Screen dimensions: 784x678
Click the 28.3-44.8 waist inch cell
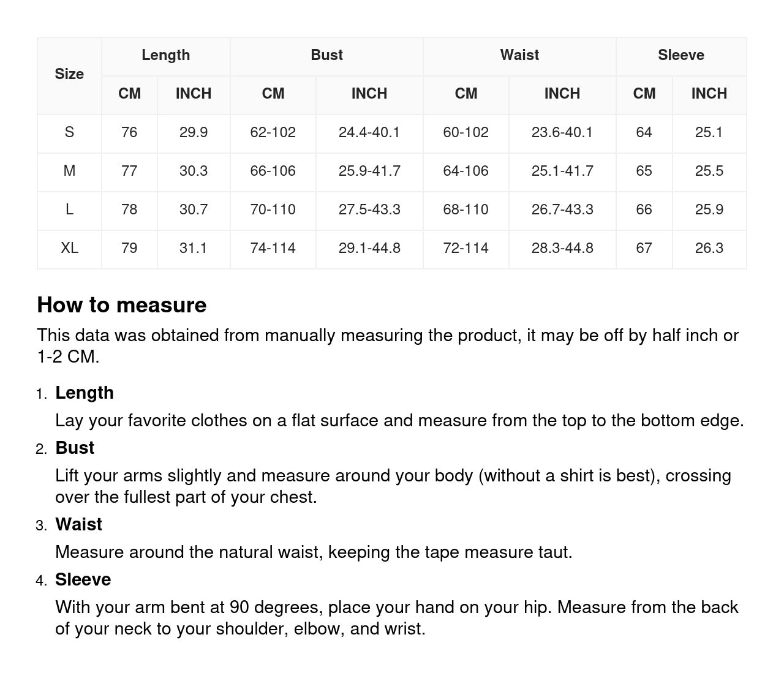pyautogui.click(x=562, y=248)
